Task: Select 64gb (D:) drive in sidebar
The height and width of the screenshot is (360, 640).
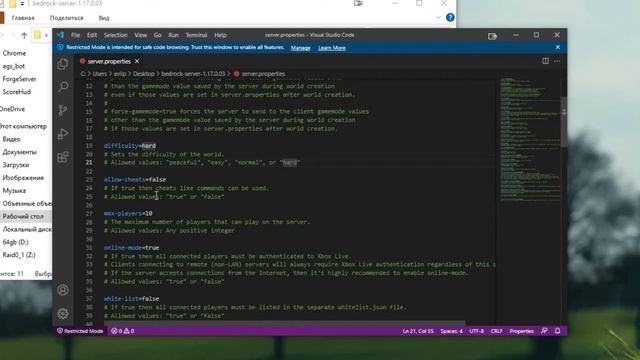Action: [x=16, y=242]
